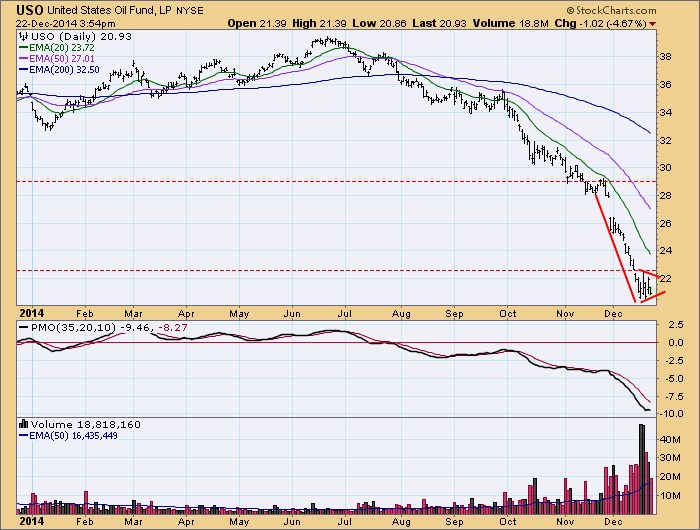Click the Open 21.39 value

click(257, 23)
